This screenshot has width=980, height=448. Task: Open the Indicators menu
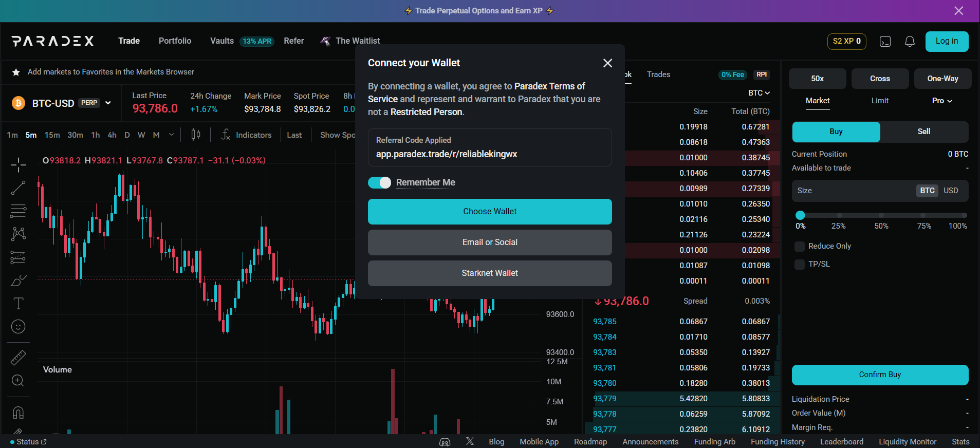pyautogui.click(x=246, y=135)
